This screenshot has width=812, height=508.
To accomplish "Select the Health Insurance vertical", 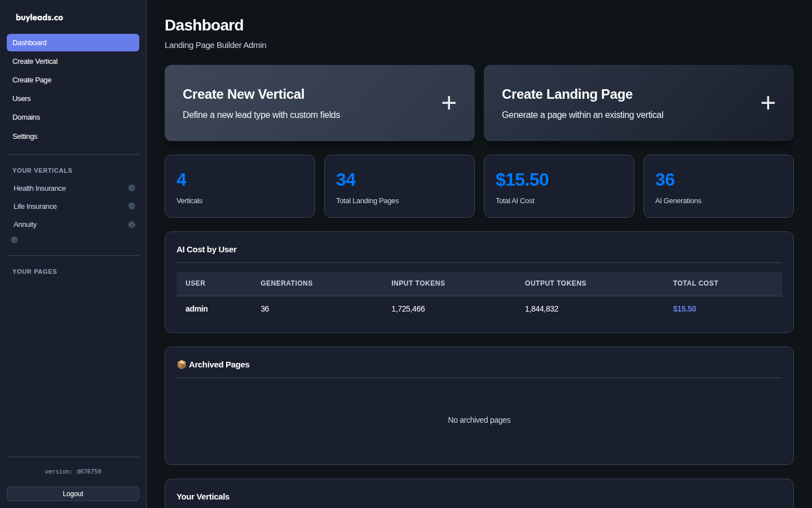I will pos(39,188).
